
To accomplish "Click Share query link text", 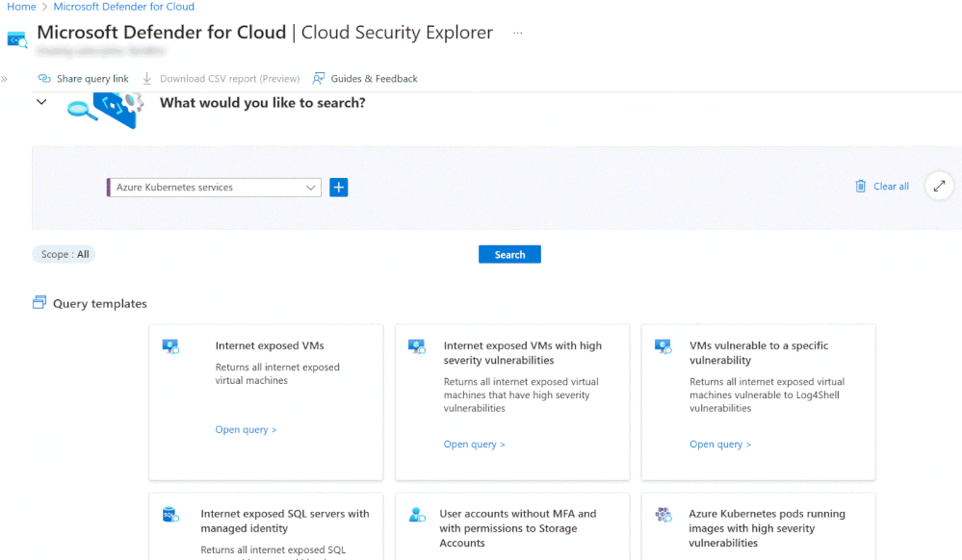I will click(92, 79).
